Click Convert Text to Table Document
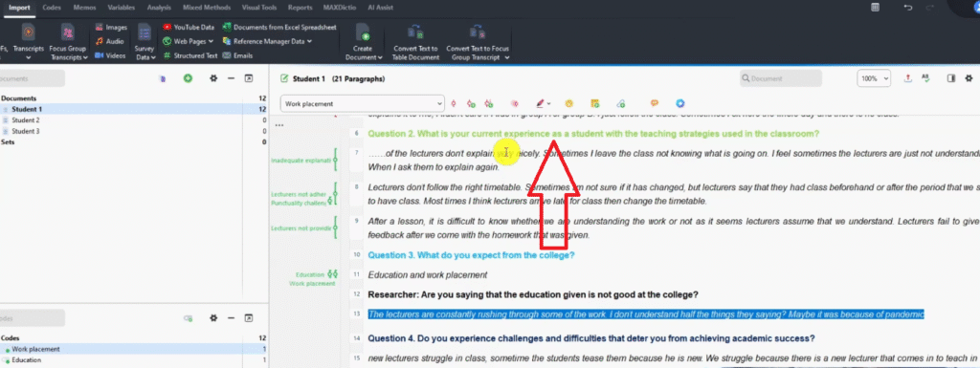Image resolution: width=980 pixels, height=368 pixels. click(415, 42)
